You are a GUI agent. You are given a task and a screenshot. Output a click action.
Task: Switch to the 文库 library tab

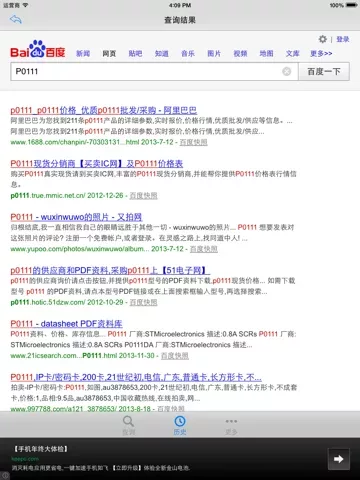pos(293,53)
